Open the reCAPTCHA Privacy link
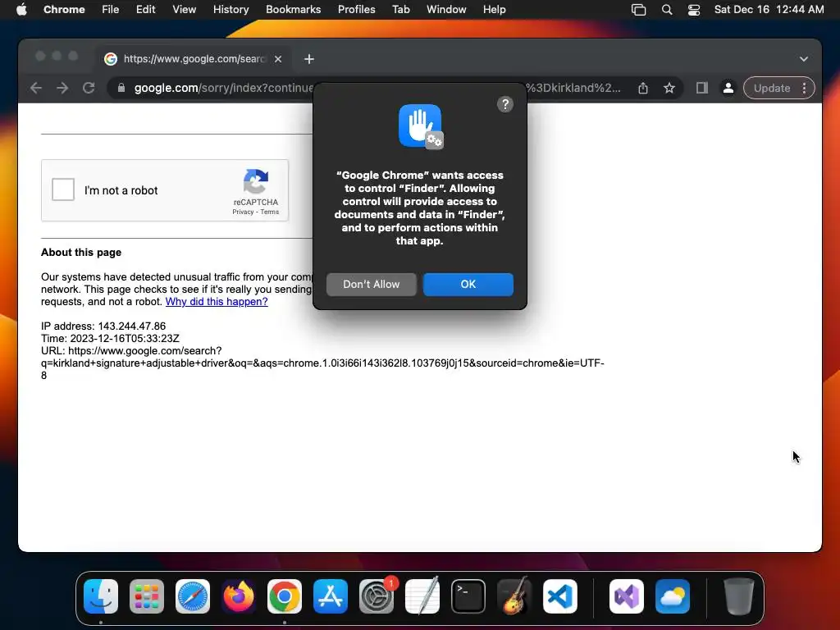The width and height of the screenshot is (840, 630). coord(243,212)
